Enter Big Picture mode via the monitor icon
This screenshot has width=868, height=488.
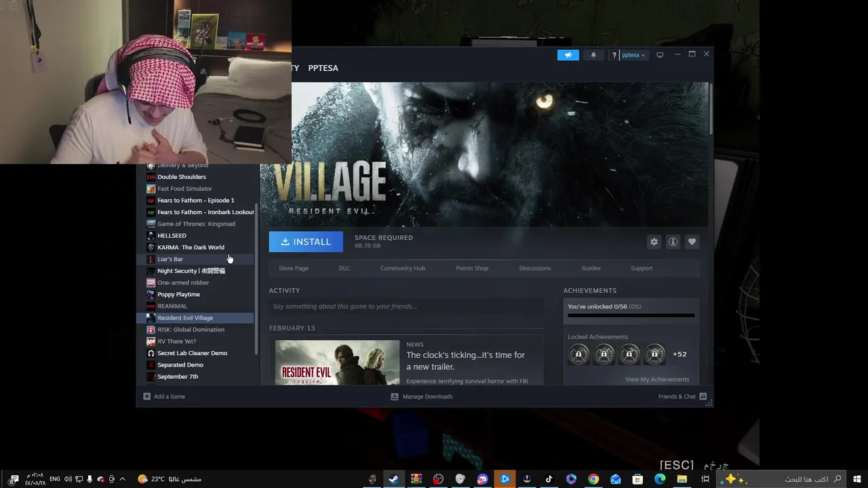pyautogui.click(x=660, y=55)
